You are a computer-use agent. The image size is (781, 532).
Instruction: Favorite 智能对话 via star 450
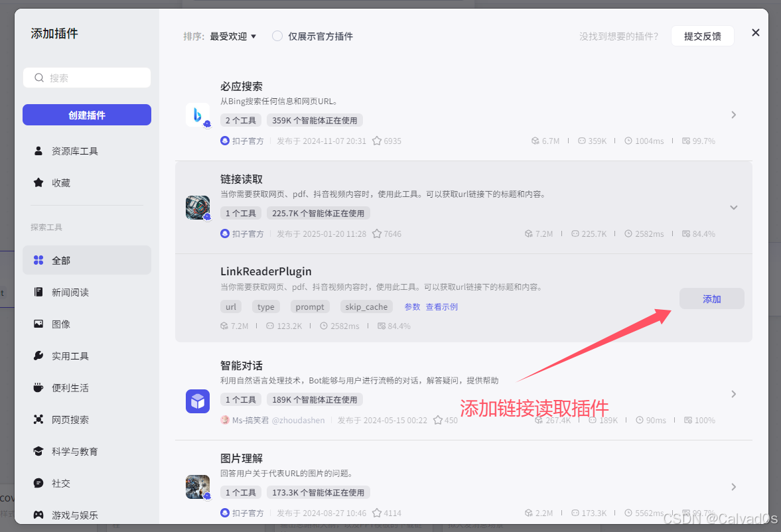[x=438, y=420]
